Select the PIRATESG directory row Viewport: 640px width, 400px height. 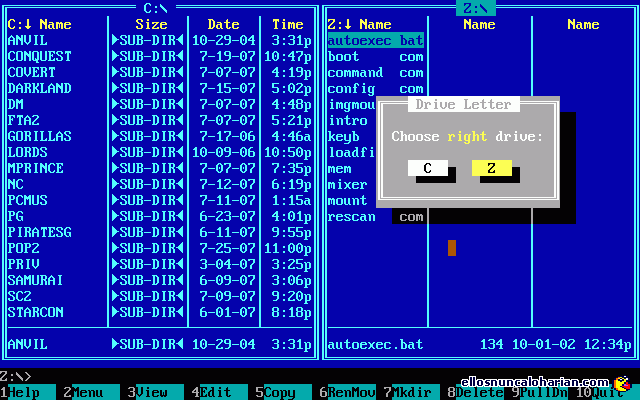40,232
